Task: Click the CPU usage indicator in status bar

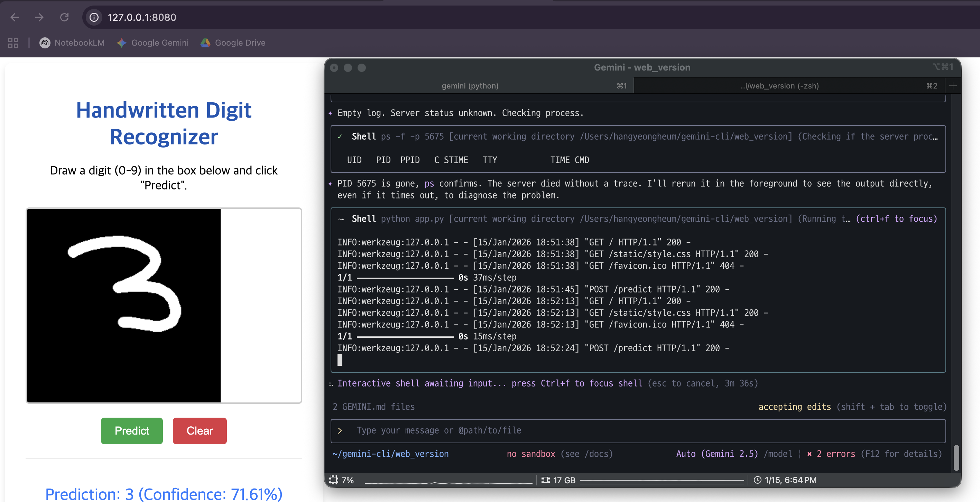Action: (342, 480)
